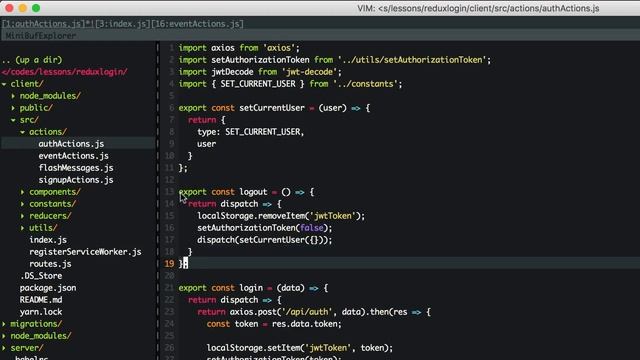Expand the server/ folder arrow
The height and width of the screenshot is (360, 640).
coord(4,348)
